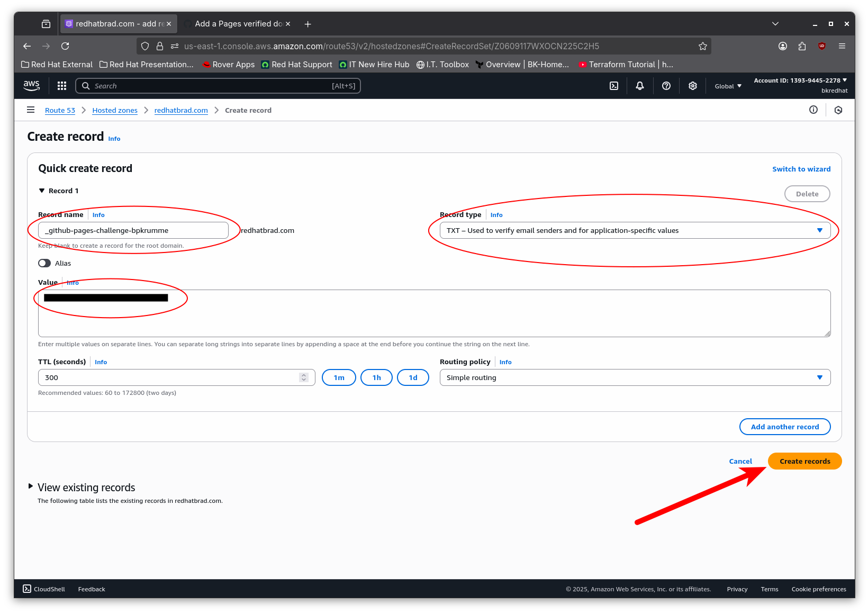Open a new browser tab
This screenshot has height=613, width=868.
pyautogui.click(x=308, y=24)
